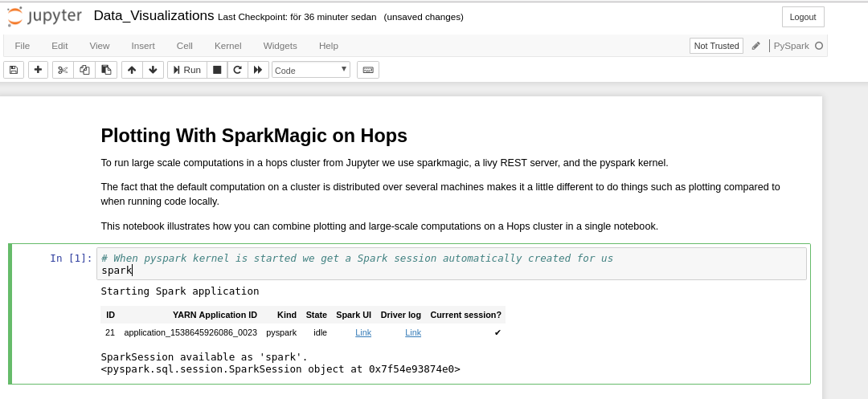
Task: Click the '(unsaved changes)' status text
Action: click(424, 17)
